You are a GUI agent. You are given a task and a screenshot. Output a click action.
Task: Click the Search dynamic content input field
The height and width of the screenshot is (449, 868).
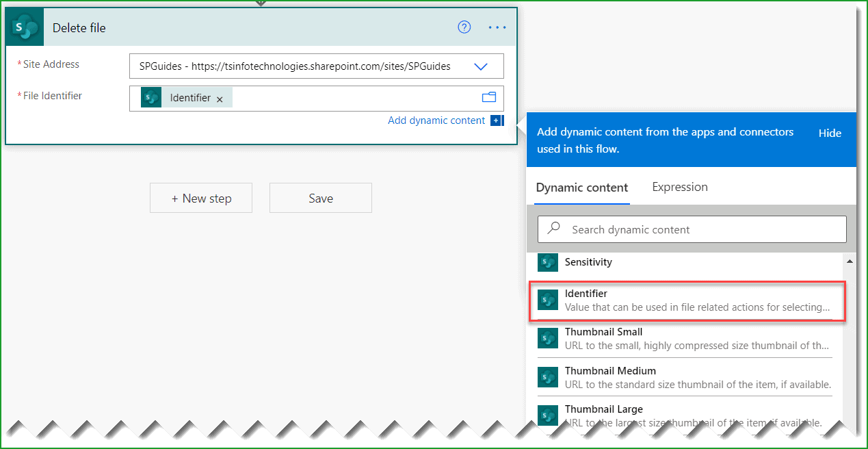(691, 229)
